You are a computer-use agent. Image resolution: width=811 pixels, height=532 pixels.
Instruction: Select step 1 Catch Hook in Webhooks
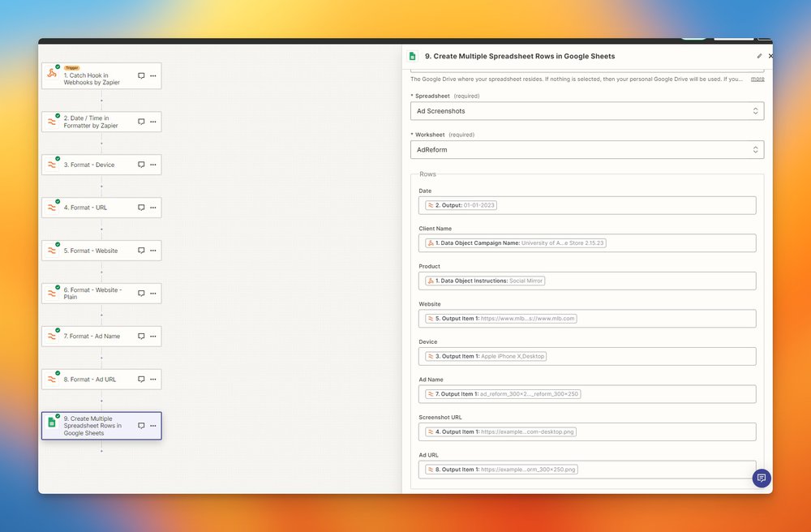point(101,75)
